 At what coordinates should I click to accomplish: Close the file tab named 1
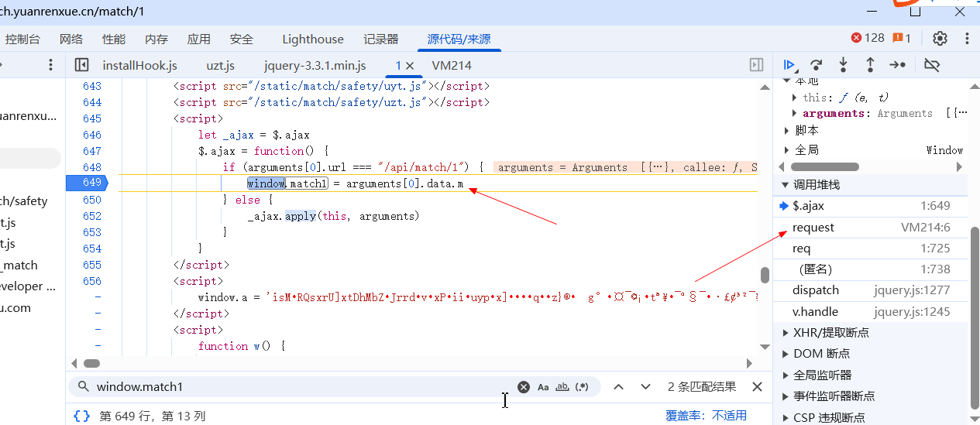pos(410,66)
